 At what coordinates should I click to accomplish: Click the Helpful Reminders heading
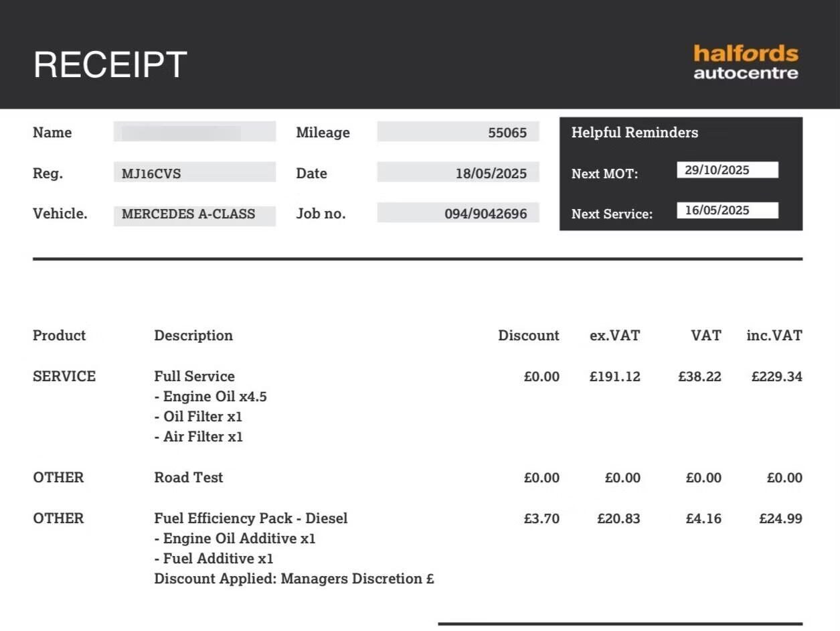pyautogui.click(x=634, y=133)
